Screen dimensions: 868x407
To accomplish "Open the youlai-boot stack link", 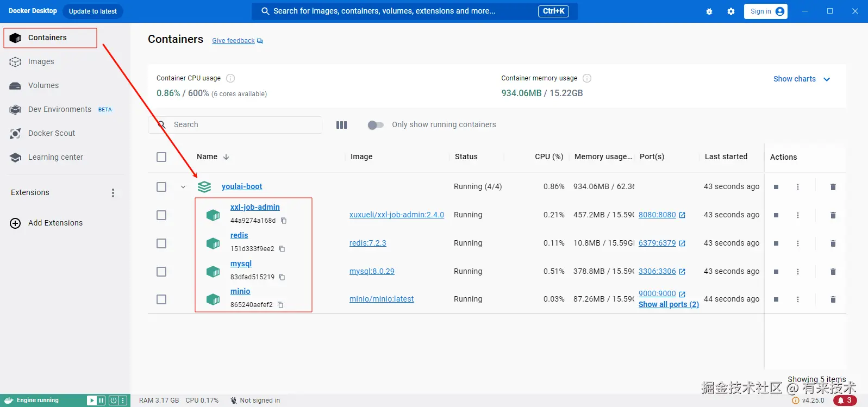I will pos(242,186).
